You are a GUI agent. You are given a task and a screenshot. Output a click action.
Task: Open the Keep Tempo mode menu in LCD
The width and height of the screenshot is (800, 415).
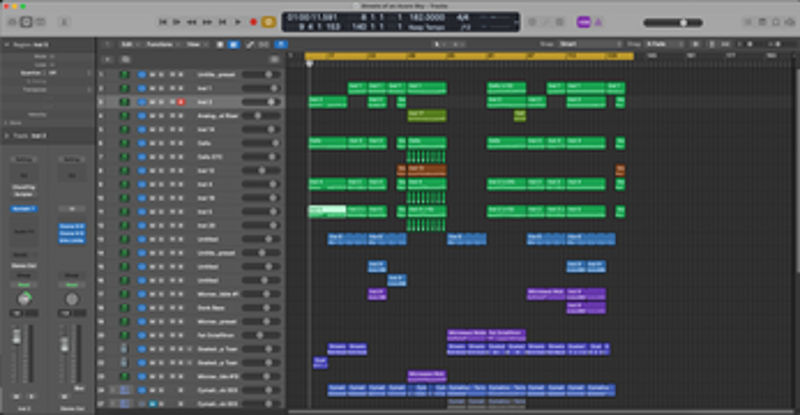(427, 28)
